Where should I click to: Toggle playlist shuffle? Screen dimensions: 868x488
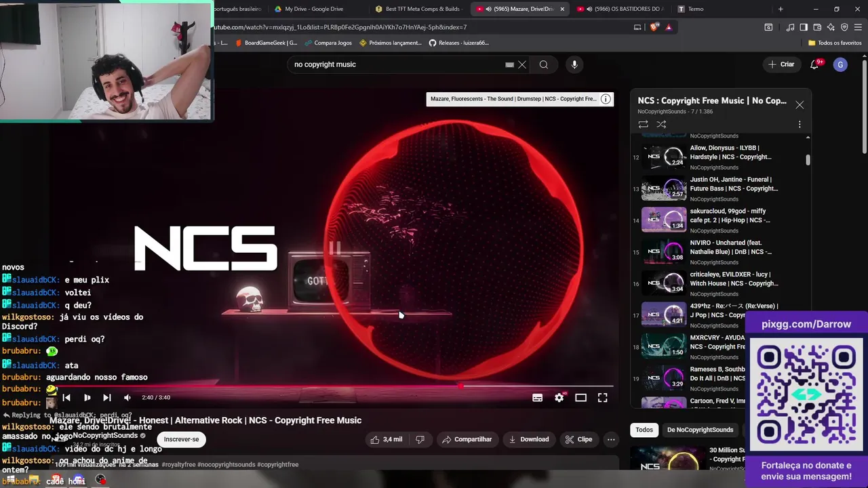coord(661,124)
